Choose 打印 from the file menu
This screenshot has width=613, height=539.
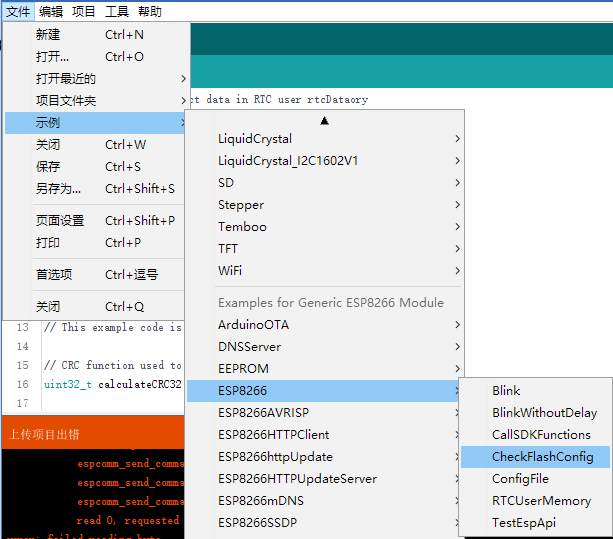(x=95, y=242)
